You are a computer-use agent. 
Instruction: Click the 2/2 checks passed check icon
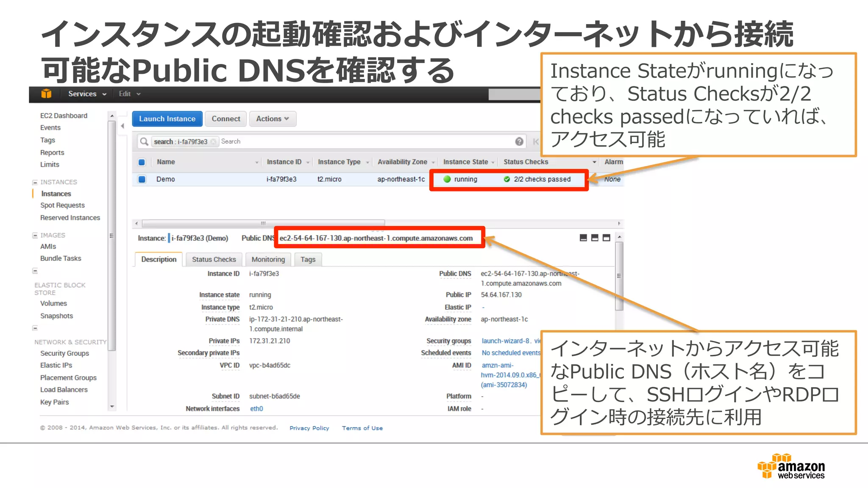(x=507, y=179)
